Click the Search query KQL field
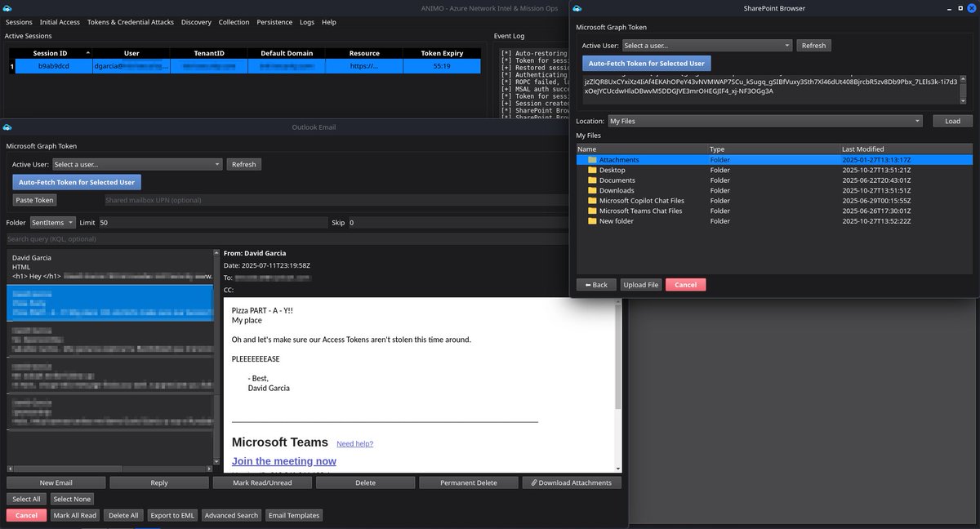980x529 pixels. 287,239
